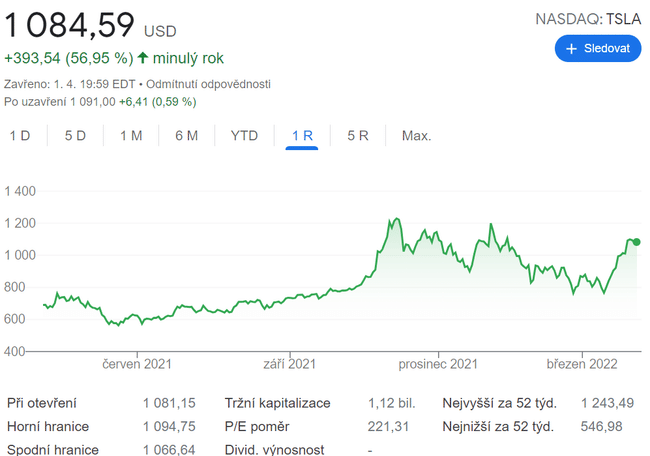This screenshot has width=650, height=456.
Task: Click the plus icon on Sledovat button
Action: (x=572, y=48)
